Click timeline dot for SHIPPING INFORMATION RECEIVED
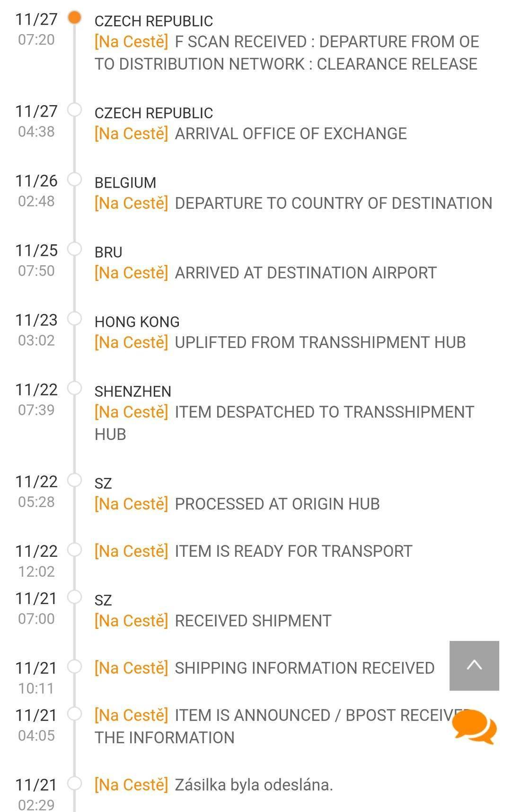 click(x=74, y=667)
